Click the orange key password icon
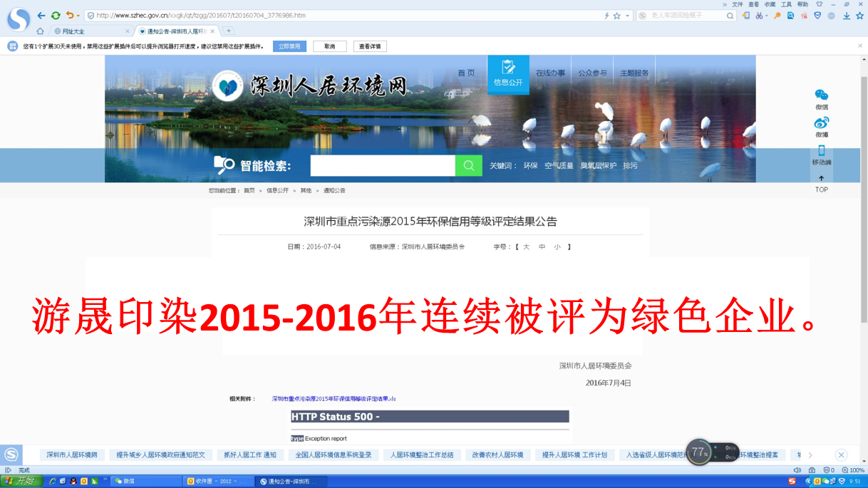Screen dimensions: 868x488 (777, 15)
